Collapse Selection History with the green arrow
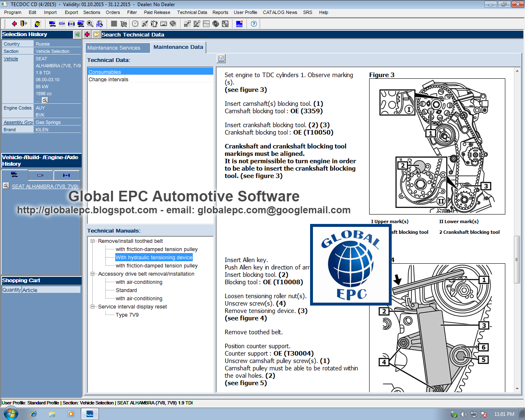Screen dimensions: 525x420 pyautogui.click(x=77, y=34)
